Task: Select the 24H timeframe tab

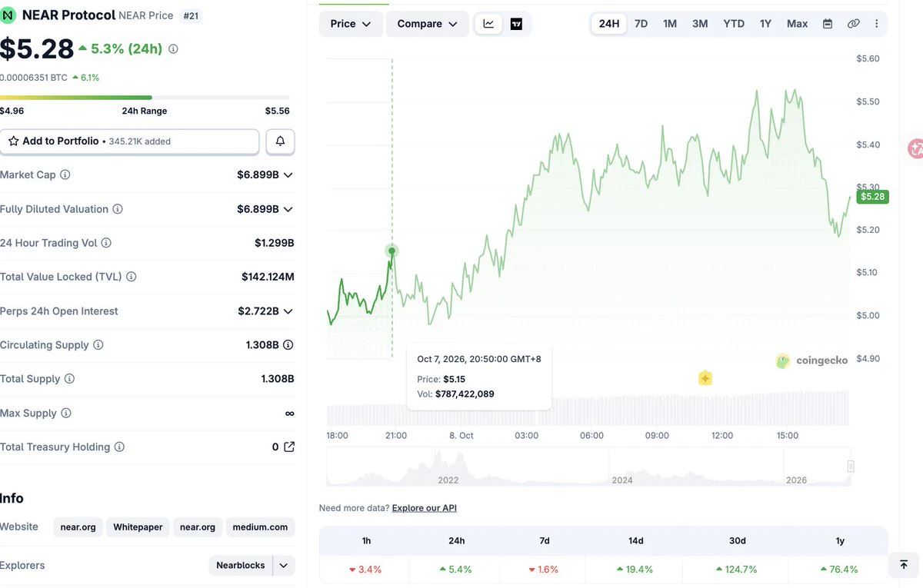Action: point(609,24)
